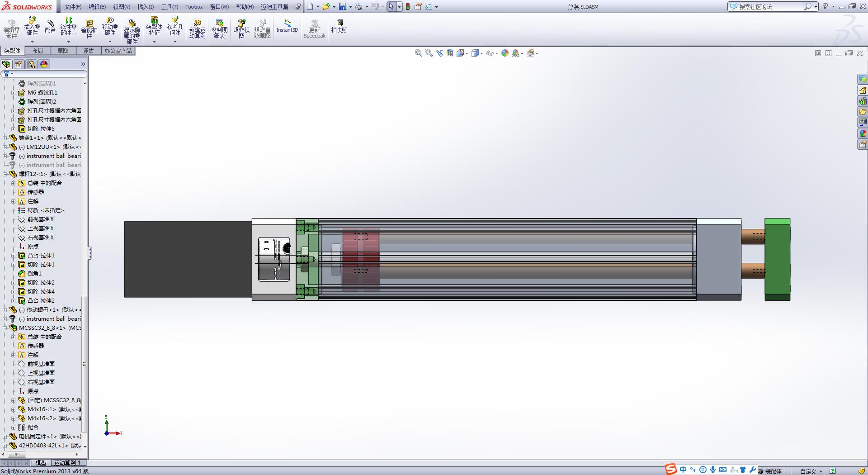Open the 插入(I) menu
Viewport: 868px width, 475px height.
(x=146, y=7)
